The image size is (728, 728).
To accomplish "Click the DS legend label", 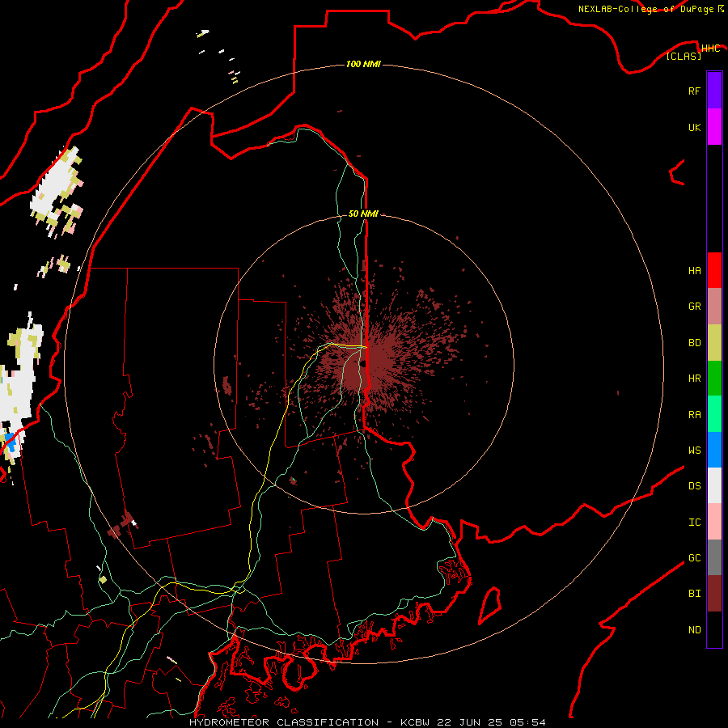I will pos(694,486).
